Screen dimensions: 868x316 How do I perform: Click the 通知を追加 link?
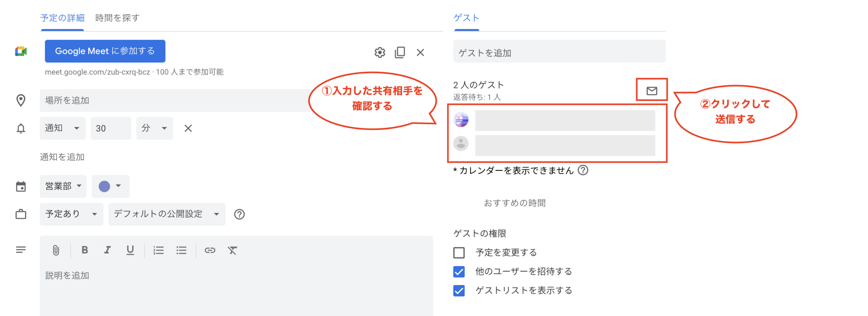point(62,157)
